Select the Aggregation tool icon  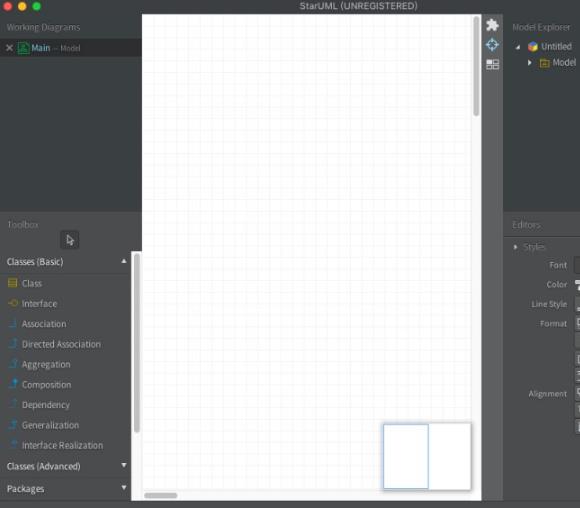(13, 364)
